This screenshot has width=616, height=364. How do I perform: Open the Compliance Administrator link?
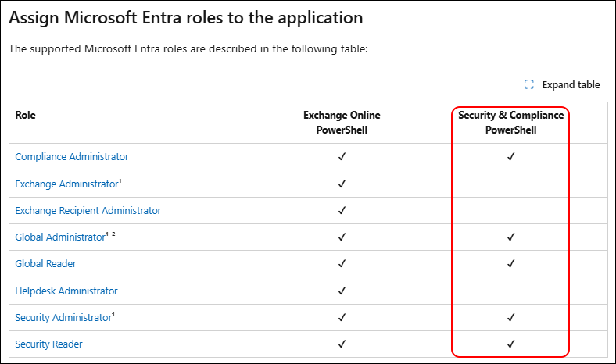(x=72, y=157)
